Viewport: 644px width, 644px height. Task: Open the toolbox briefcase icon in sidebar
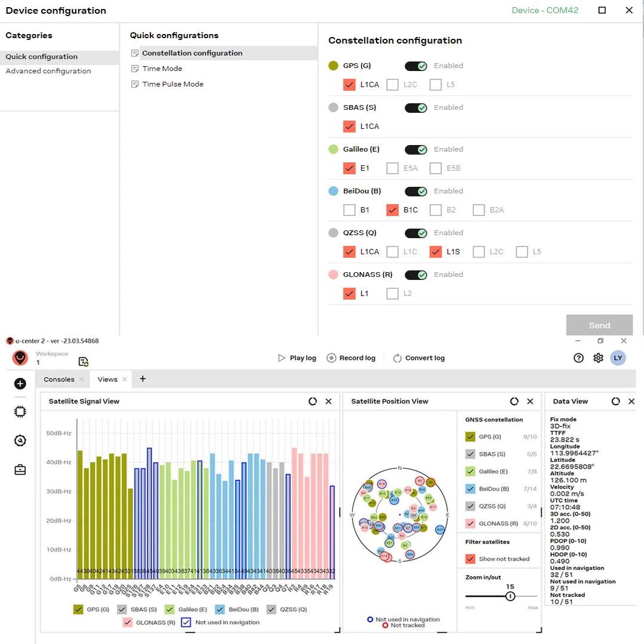20,470
